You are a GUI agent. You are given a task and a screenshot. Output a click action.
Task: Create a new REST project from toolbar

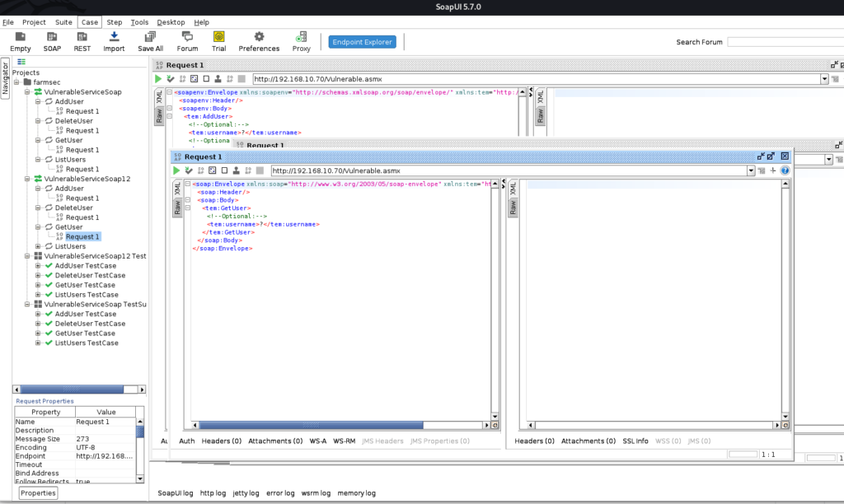(82, 37)
